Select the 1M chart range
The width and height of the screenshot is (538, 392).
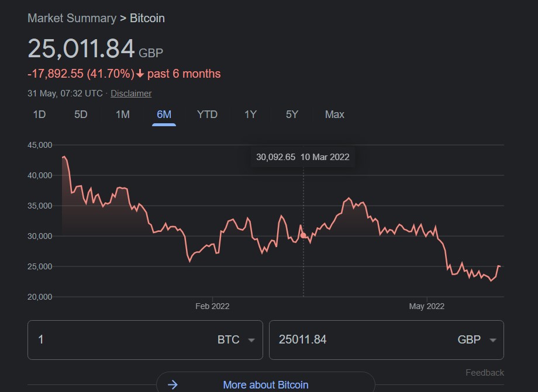click(123, 115)
